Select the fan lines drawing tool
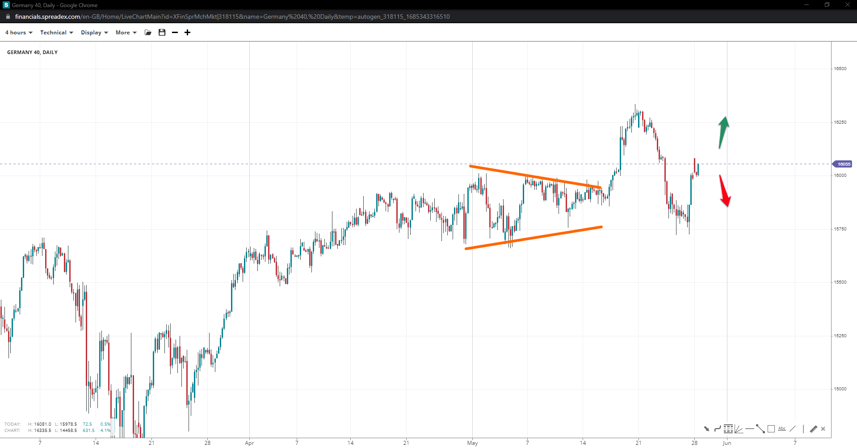Image resolution: width=857 pixels, height=448 pixels. click(739, 429)
